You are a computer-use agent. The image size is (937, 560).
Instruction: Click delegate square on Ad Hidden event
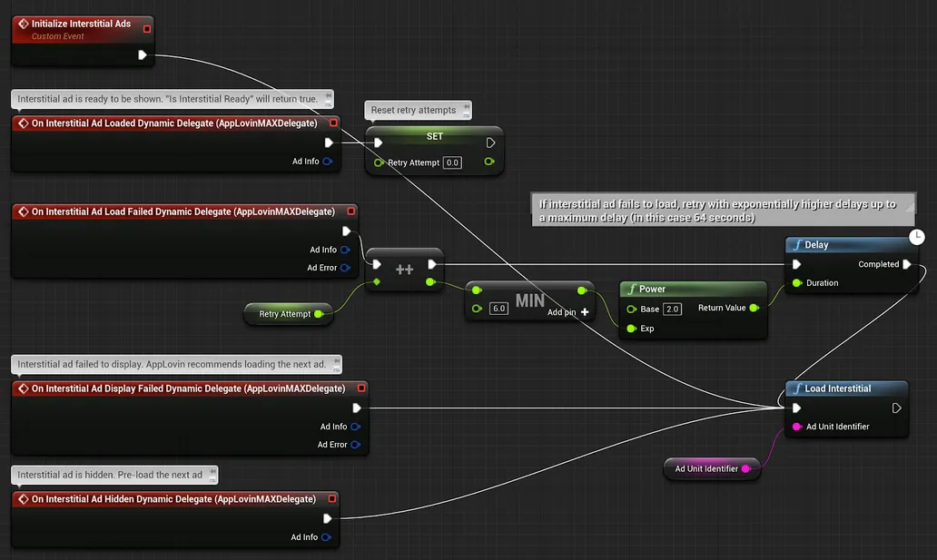point(330,499)
